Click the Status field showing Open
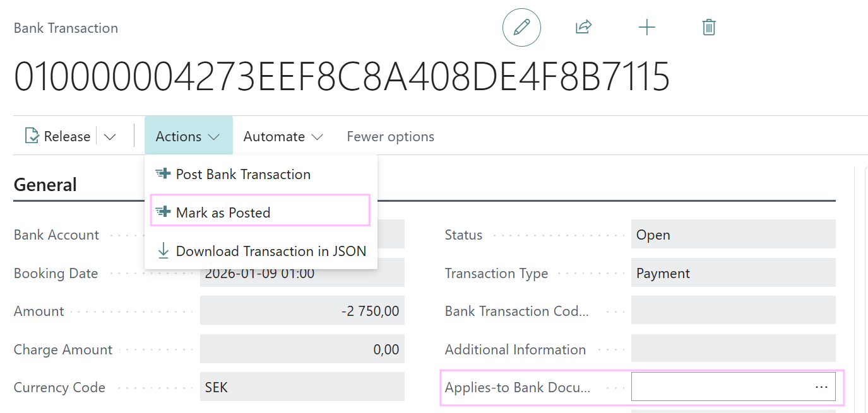This screenshot has width=868, height=413. (x=734, y=235)
